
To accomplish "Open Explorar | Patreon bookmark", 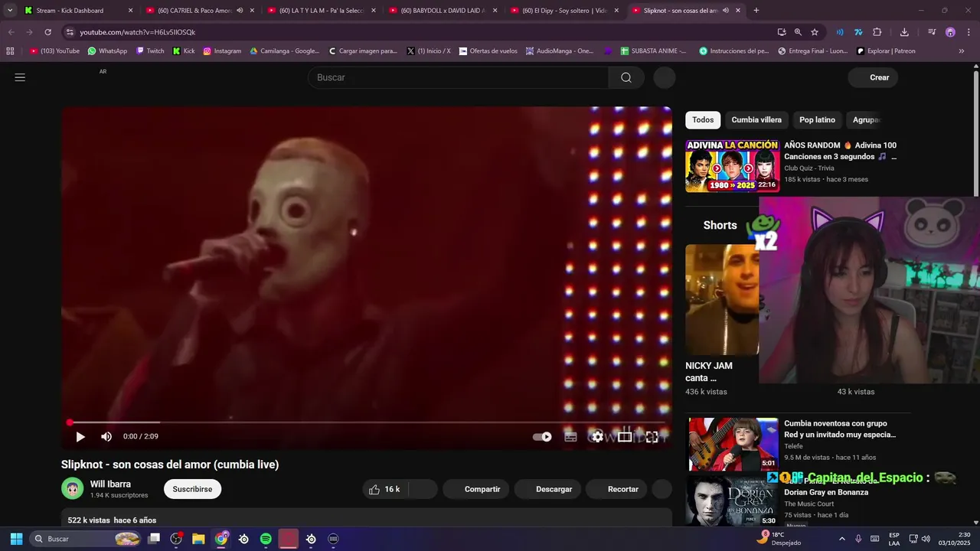I will pyautogui.click(x=885, y=51).
